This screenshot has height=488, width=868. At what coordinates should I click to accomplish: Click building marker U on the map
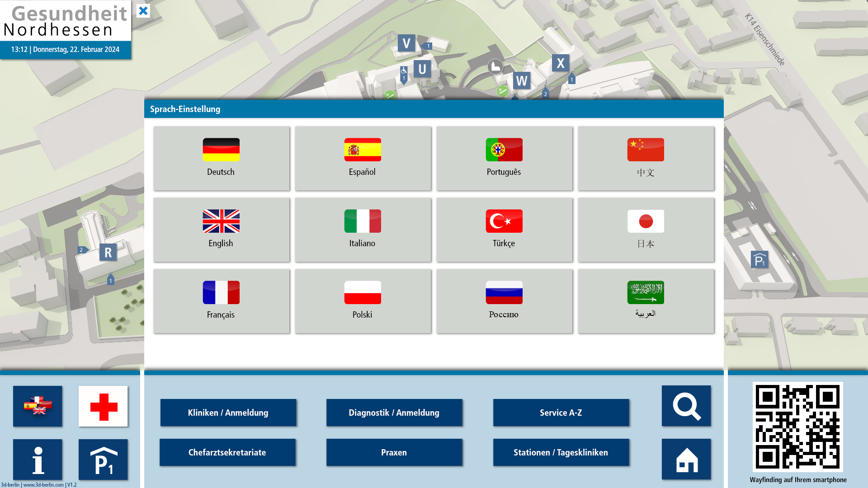coord(422,69)
